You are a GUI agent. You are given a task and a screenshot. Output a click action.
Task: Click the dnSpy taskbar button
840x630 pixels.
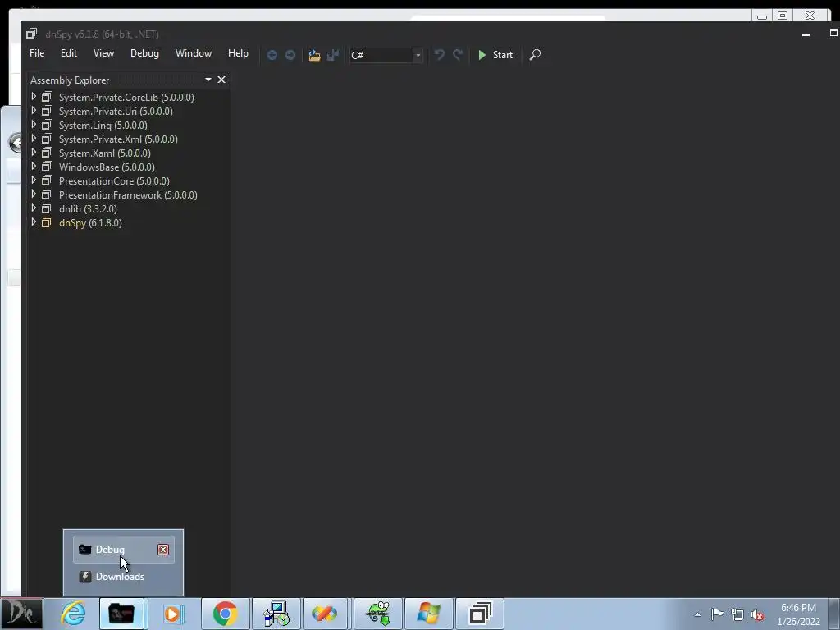[x=480, y=614]
